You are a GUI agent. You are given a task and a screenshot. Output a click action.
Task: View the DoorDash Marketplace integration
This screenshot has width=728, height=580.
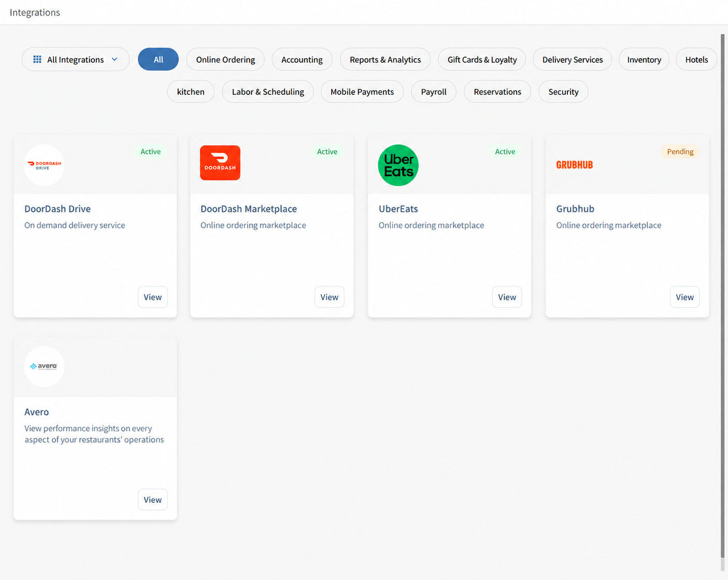coord(330,297)
